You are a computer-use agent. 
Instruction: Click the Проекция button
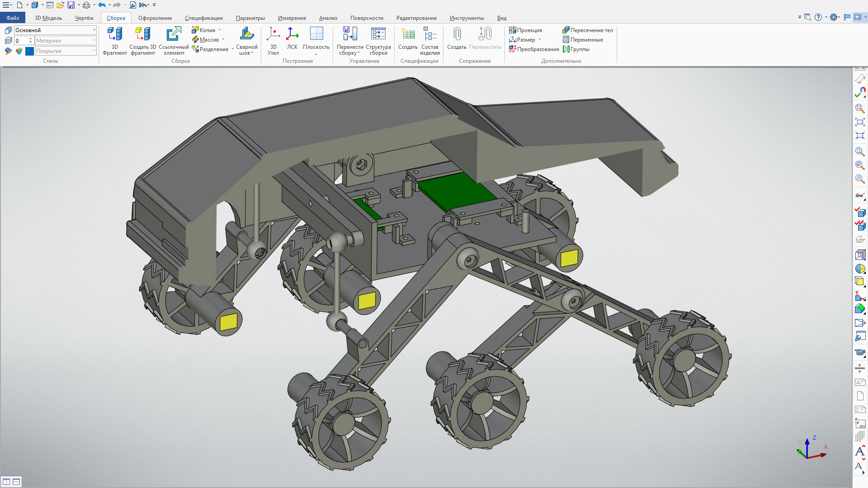click(x=525, y=30)
